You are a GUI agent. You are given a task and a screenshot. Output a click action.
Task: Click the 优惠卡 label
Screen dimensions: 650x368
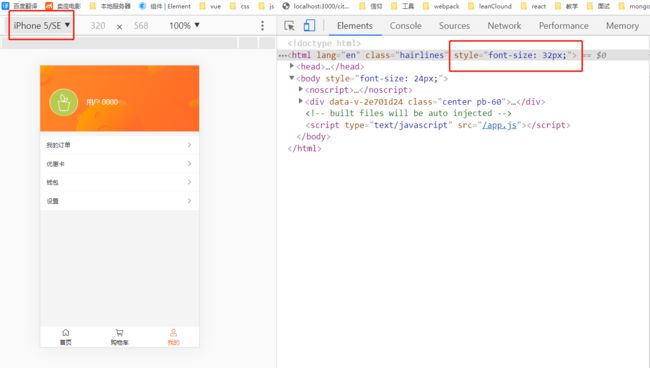tap(55, 164)
